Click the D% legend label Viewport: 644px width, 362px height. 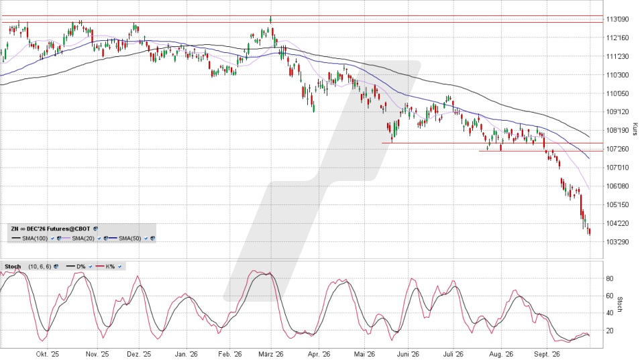point(81,267)
